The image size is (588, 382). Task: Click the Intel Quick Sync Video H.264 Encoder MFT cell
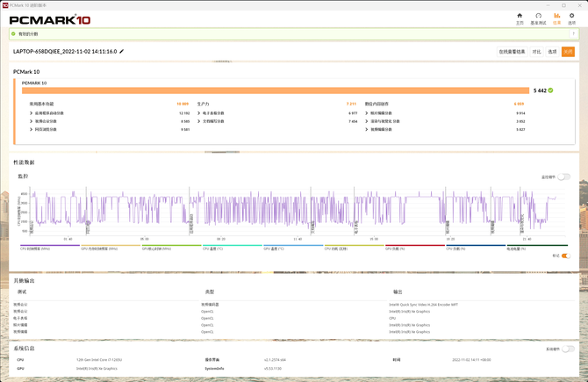pos(423,305)
